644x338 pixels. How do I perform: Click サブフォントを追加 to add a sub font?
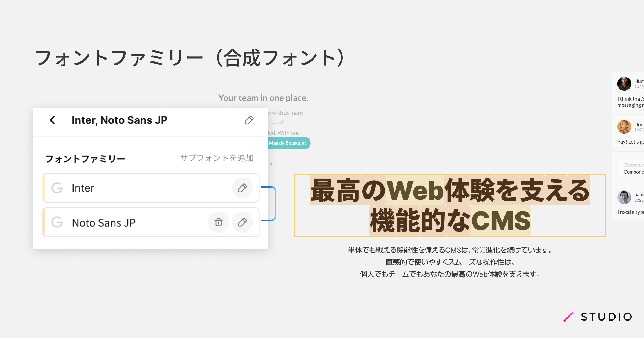coord(217,158)
